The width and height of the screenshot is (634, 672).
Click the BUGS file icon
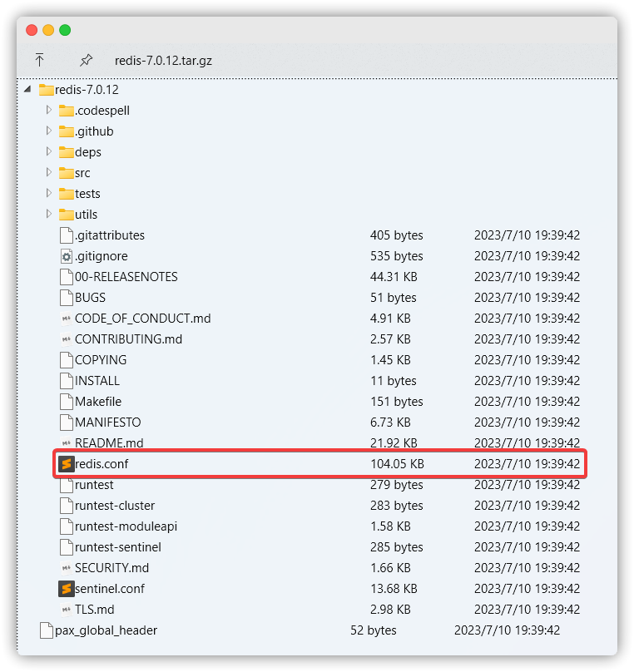(x=67, y=298)
